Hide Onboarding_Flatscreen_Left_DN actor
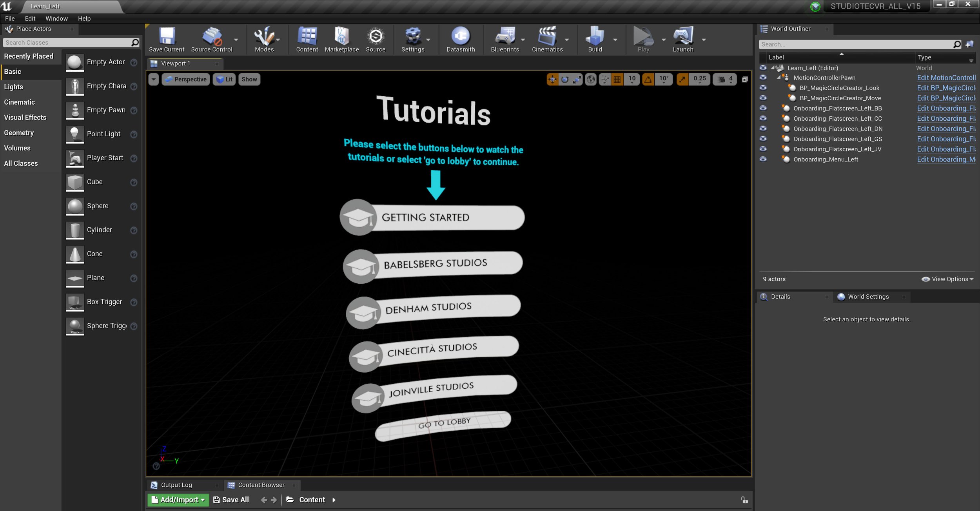 click(x=763, y=129)
